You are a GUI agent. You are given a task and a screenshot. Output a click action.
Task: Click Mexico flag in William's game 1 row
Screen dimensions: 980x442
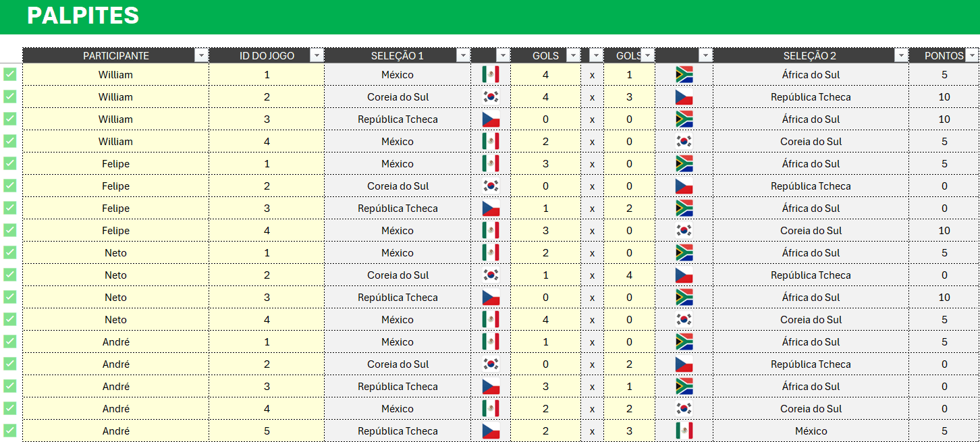coord(491,75)
